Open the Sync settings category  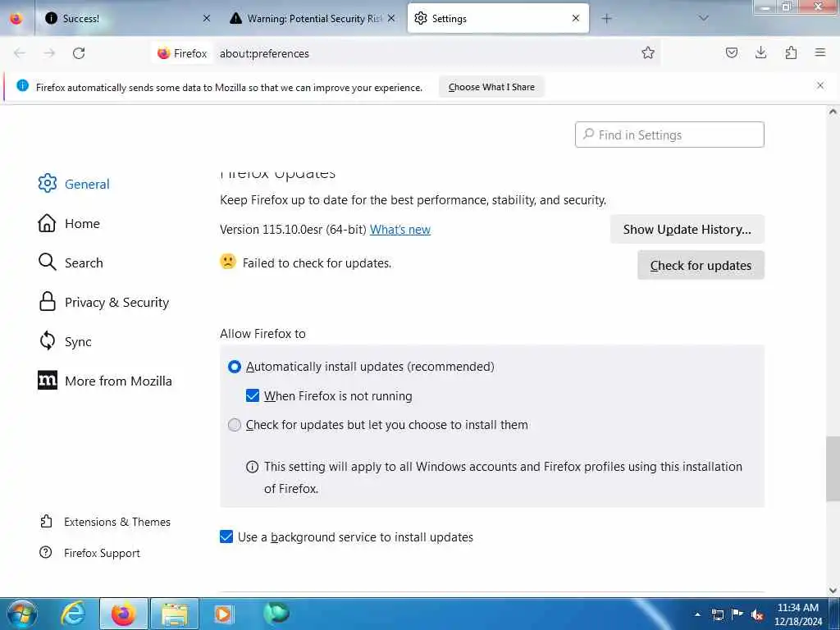[x=65, y=341]
